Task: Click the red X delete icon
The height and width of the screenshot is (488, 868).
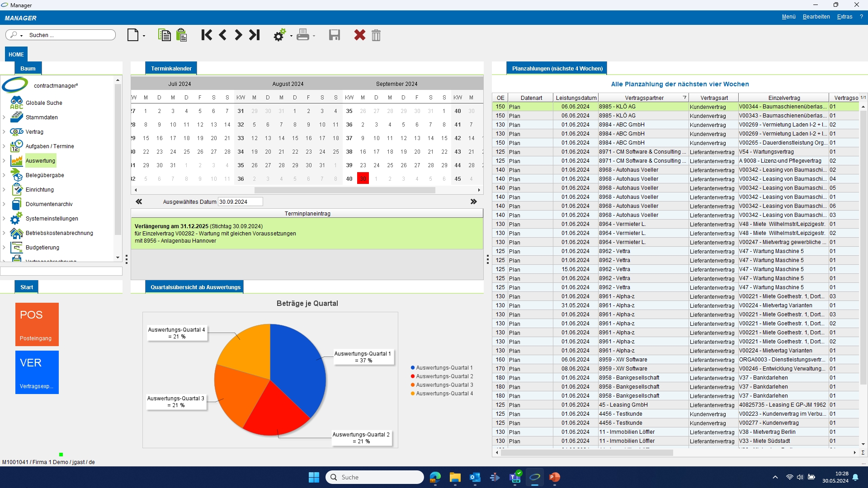Action: coord(359,35)
